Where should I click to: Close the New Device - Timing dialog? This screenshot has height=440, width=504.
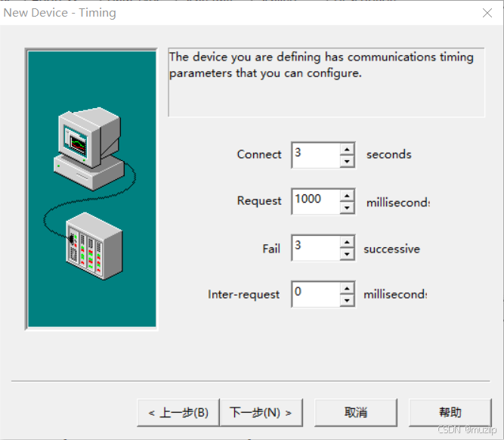click(x=487, y=13)
